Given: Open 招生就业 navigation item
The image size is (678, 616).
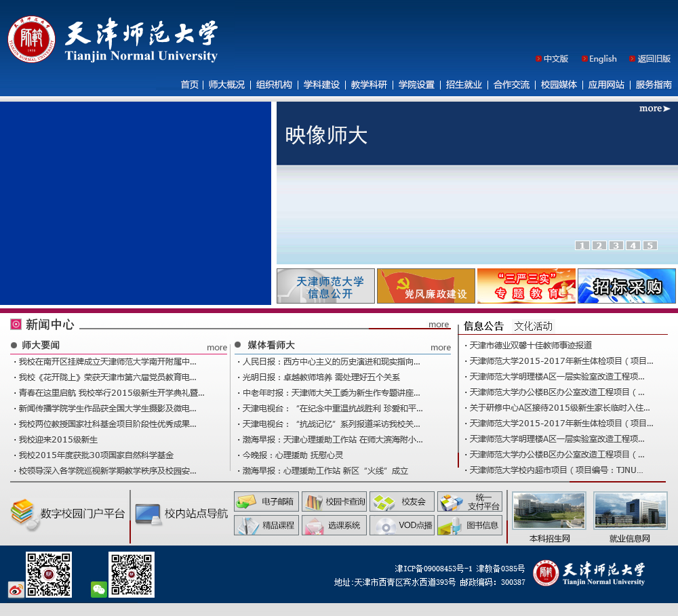Looking at the screenshot, I should pyautogui.click(x=464, y=85).
